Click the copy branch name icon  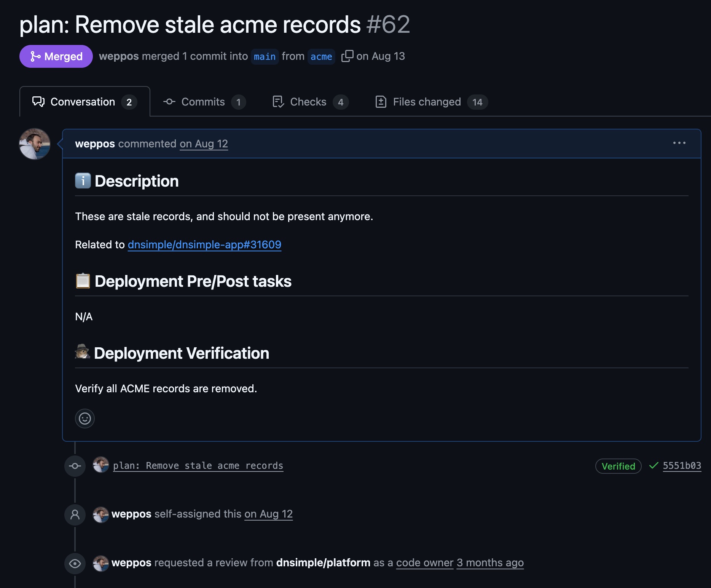(x=348, y=56)
